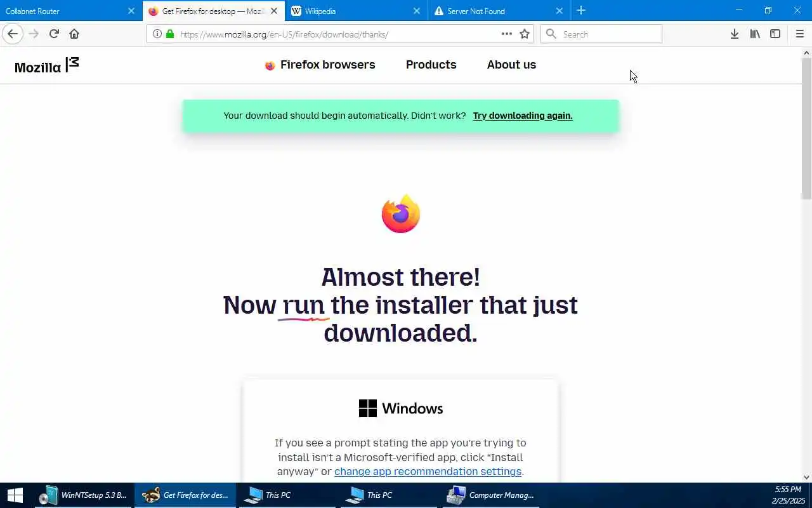
Task: Click the green secure connection padlock
Action: click(169, 34)
